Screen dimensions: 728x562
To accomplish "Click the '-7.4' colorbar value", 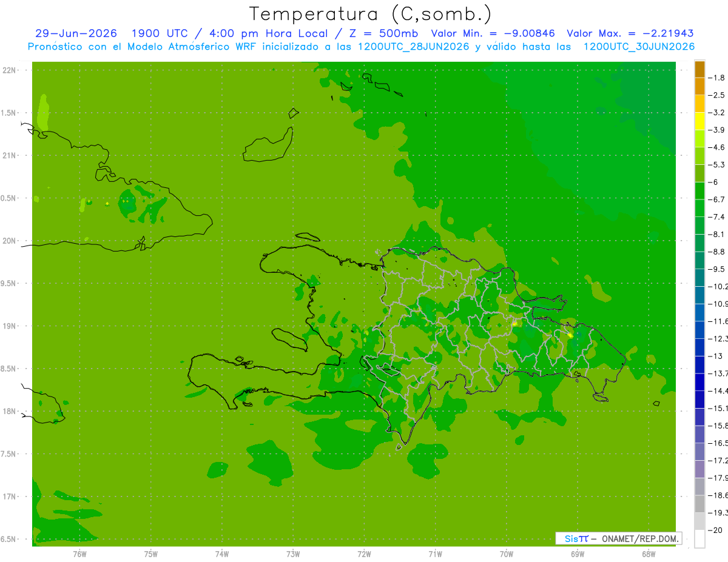I will pos(716,217).
